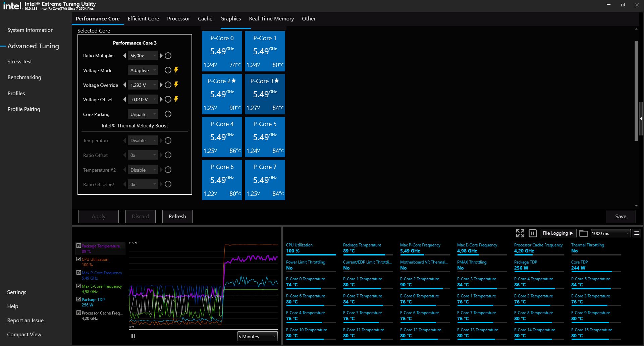
Task: Click the core settings vertical scrollbar
Action: 636,91
